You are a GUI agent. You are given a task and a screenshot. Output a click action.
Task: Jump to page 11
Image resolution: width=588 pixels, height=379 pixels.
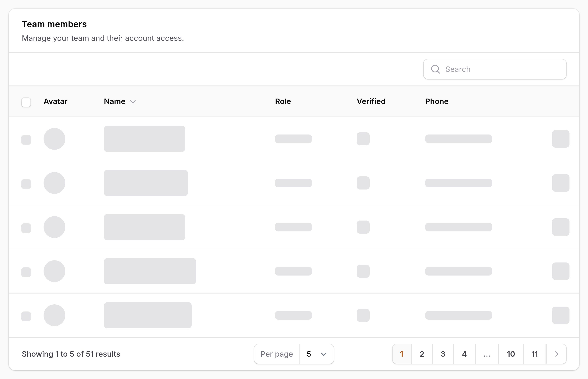click(x=535, y=354)
